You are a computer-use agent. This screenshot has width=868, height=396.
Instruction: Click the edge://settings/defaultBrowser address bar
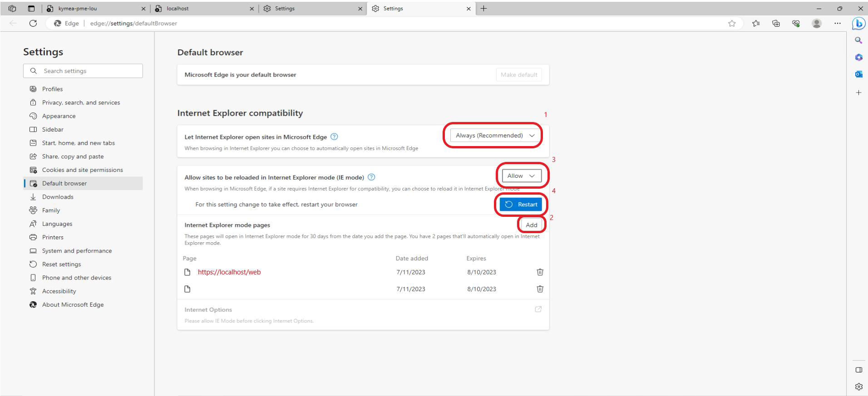click(x=133, y=23)
